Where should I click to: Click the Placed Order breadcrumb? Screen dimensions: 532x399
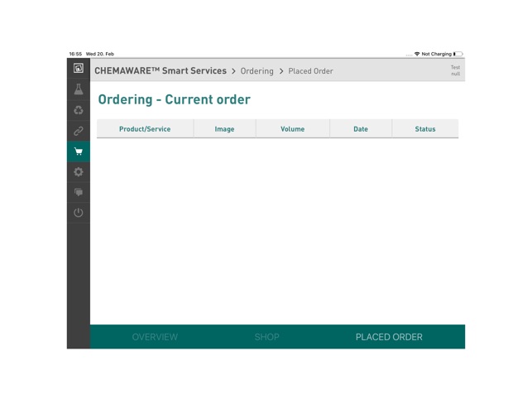(310, 71)
